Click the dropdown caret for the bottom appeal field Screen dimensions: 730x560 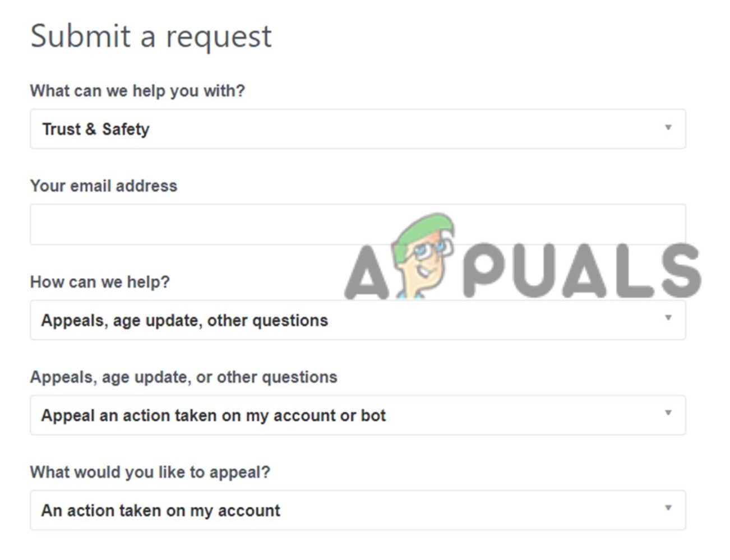[667, 510]
